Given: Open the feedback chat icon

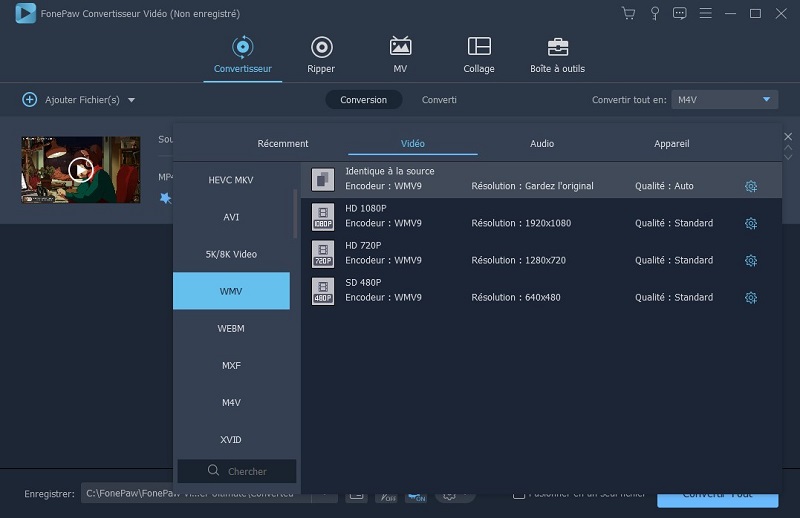Looking at the screenshot, I should (x=680, y=13).
